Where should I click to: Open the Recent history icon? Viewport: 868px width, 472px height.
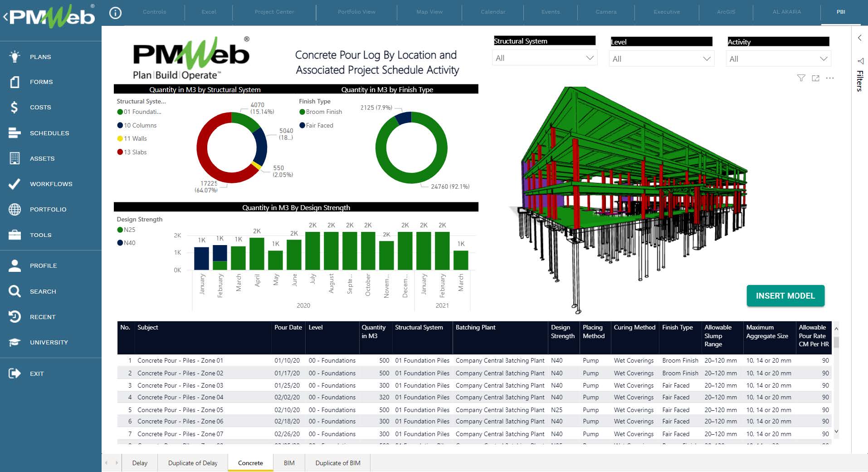tap(15, 317)
